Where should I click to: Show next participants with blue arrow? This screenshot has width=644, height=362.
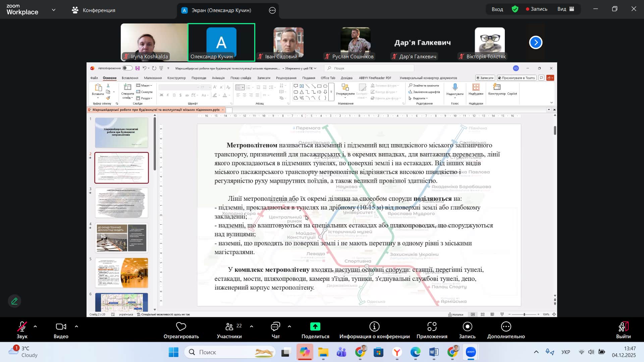(x=536, y=43)
